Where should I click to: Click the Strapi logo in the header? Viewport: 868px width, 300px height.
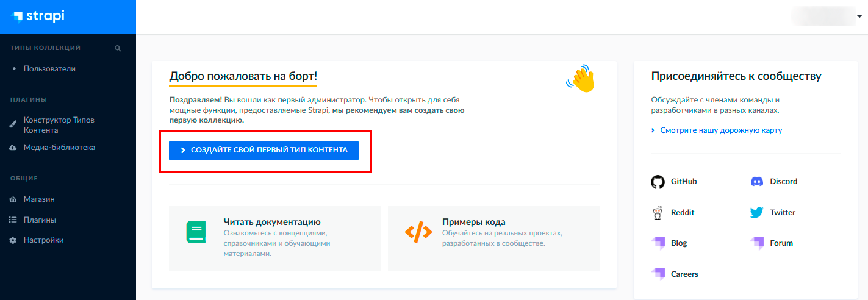pos(38,16)
